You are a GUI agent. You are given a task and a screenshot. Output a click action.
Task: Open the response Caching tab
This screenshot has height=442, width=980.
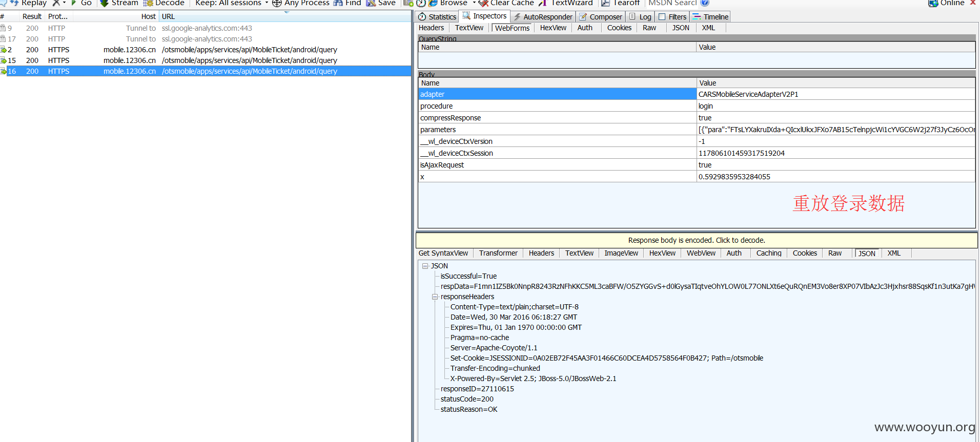point(769,253)
